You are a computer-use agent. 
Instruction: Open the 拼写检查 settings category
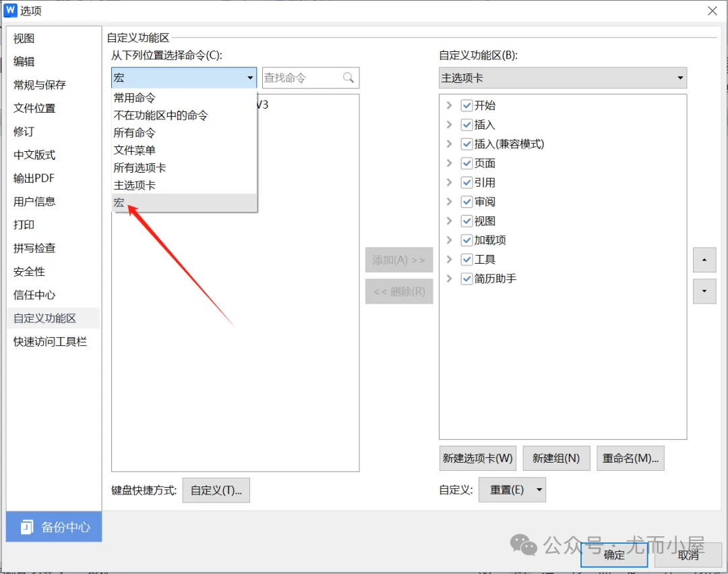[x=53, y=248]
